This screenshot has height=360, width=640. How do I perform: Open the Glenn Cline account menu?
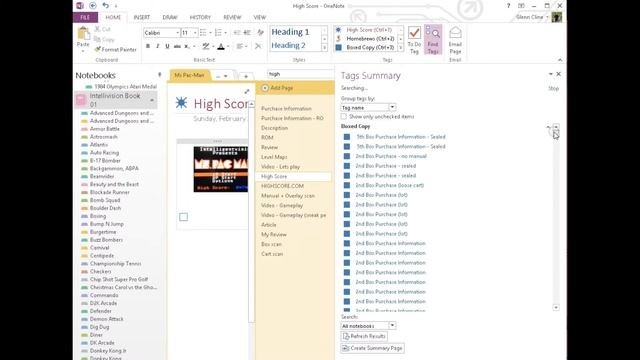(x=532, y=17)
